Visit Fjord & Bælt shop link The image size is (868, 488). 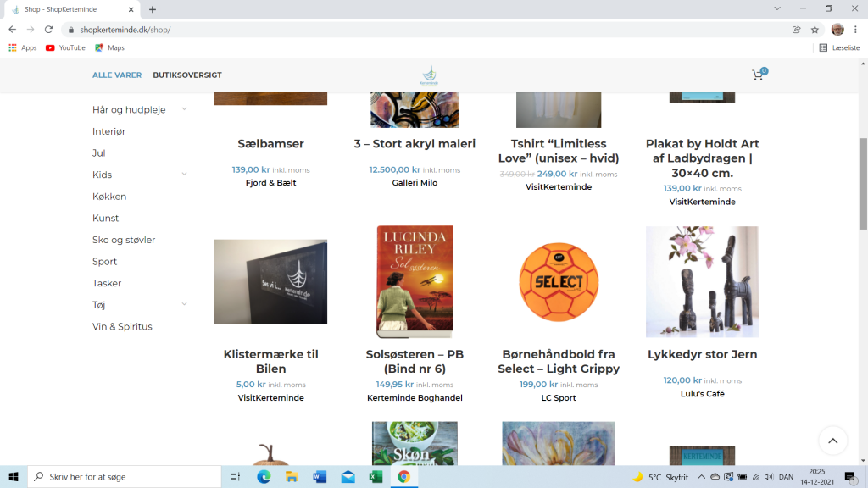270,183
